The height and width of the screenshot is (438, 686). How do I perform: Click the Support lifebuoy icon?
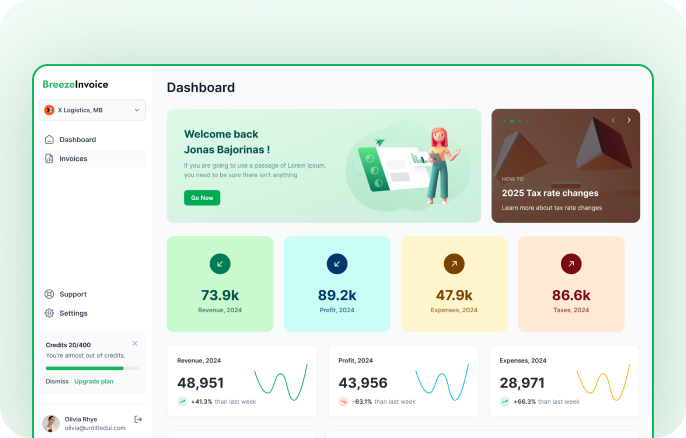49,294
